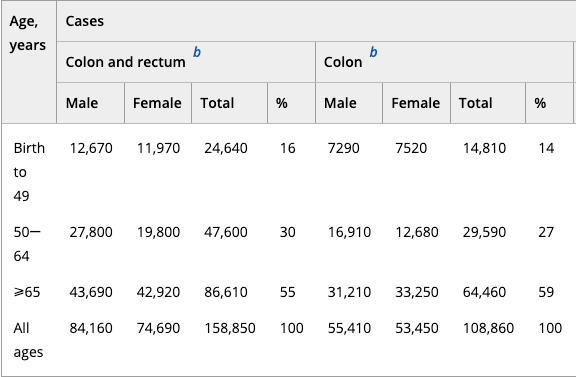This screenshot has width=576, height=377.
Task: Select the value 7290
Action: (343, 148)
